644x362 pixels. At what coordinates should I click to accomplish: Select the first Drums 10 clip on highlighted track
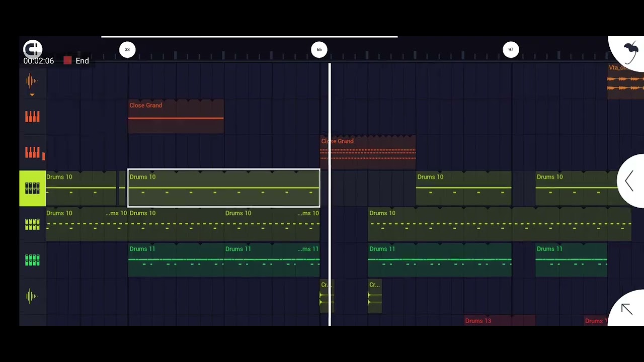tap(81, 188)
